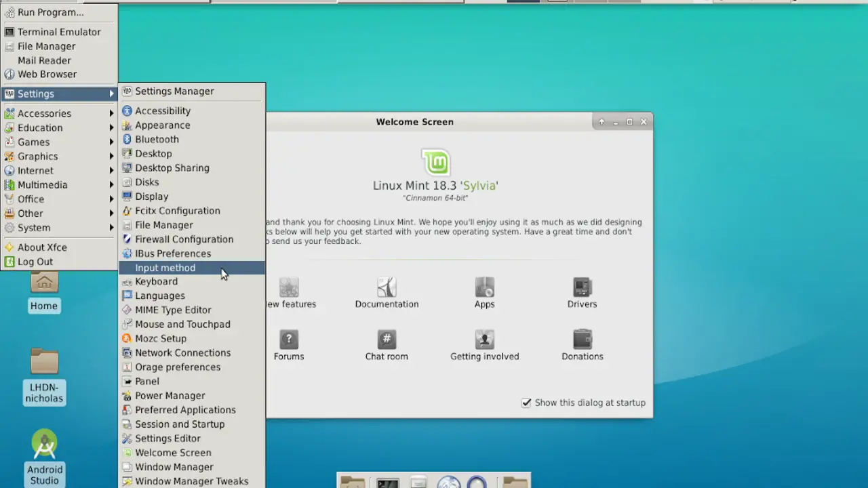Open Settings Manager entry
This screenshot has height=488, width=868.
(192, 91)
